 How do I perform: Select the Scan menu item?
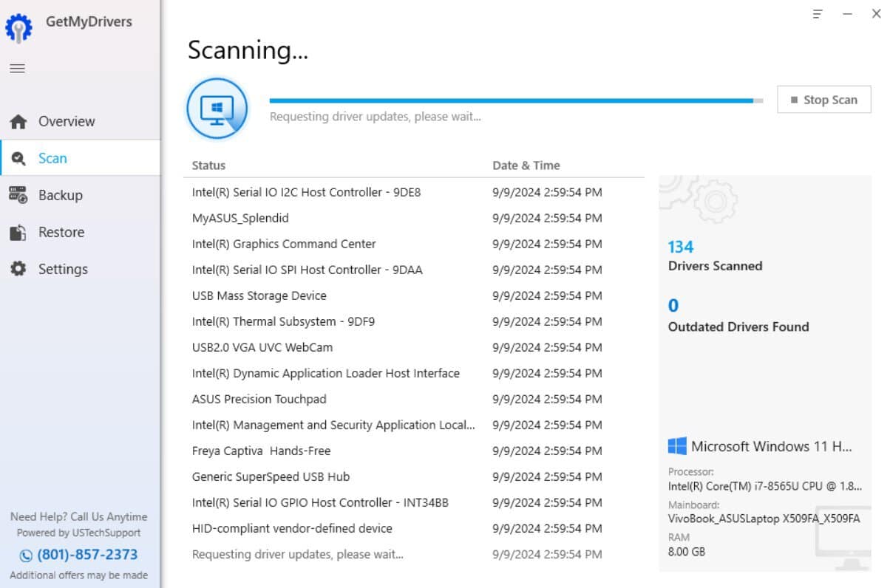click(x=80, y=158)
